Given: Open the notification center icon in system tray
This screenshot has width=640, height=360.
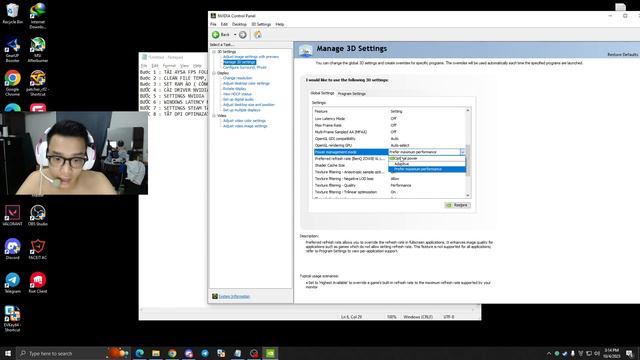Looking at the screenshot, I should click(629, 353).
